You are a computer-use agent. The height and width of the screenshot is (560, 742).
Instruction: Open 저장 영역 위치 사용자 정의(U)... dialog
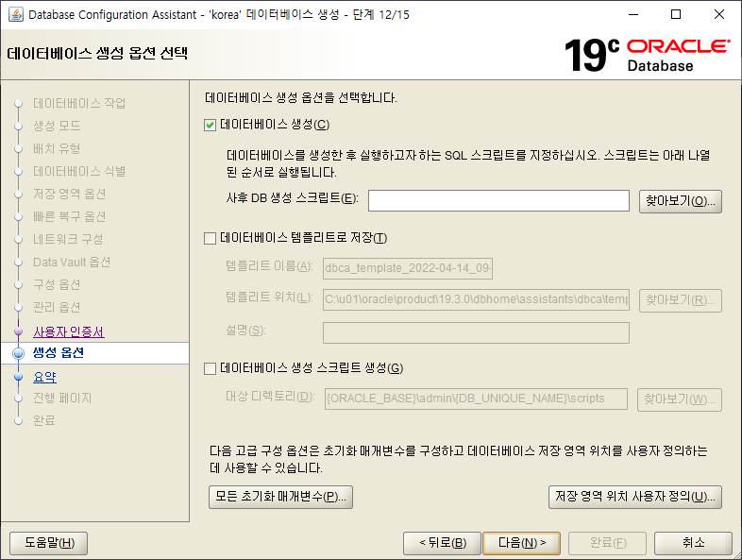[x=635, y=497]
